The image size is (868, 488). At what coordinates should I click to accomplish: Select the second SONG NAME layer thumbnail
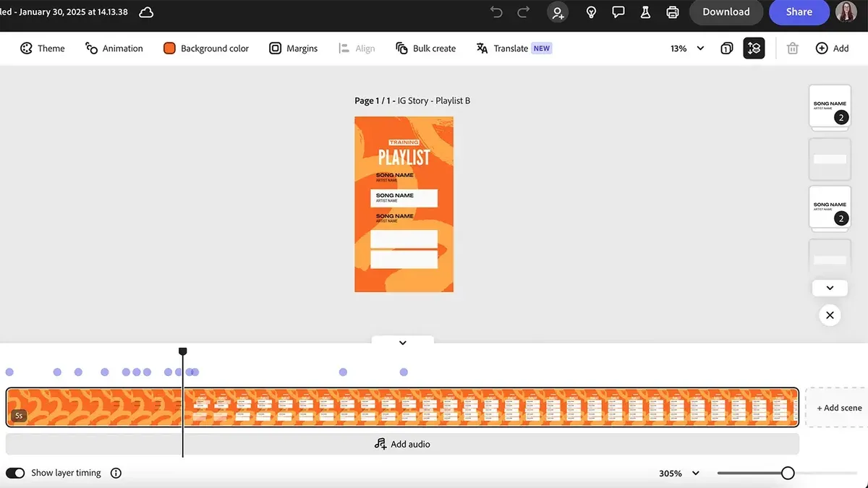click(830, 207)
